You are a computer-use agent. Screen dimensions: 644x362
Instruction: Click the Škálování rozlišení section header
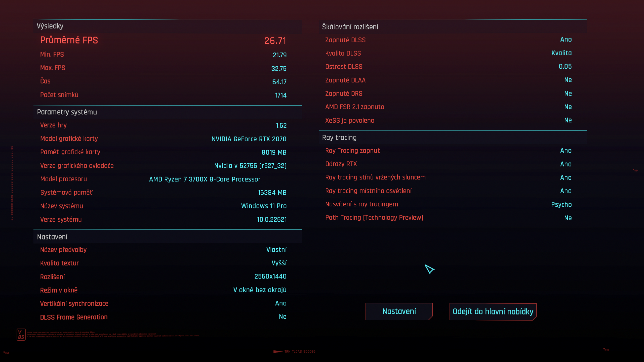(x=350, y=27)
